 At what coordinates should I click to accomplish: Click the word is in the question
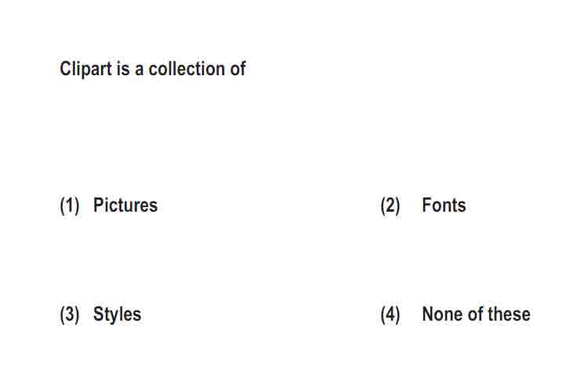tap(123, 69)
